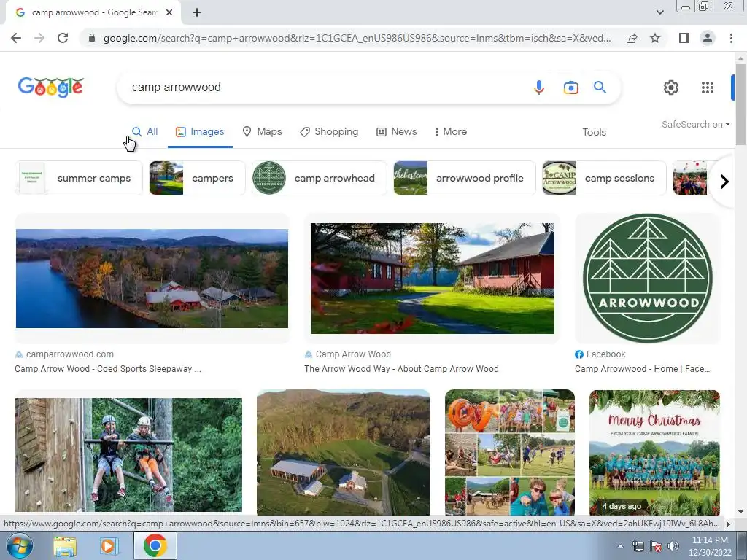The height and width of the screenshot is (560, 747).
Task: Switch to Maps results
Action: tap(262, 132)
